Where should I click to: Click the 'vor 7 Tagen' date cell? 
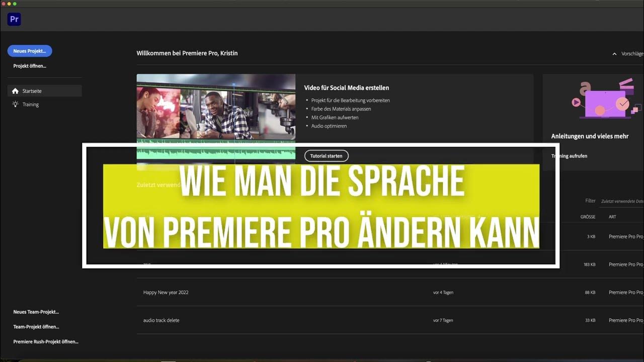[x=443, y=320]
